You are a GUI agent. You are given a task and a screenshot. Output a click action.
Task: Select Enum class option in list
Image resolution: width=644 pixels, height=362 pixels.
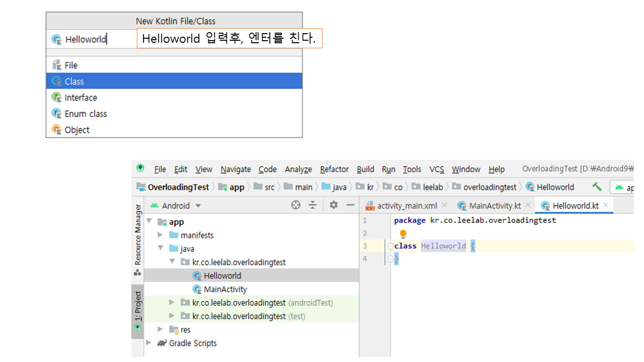[x=86, y=114]
